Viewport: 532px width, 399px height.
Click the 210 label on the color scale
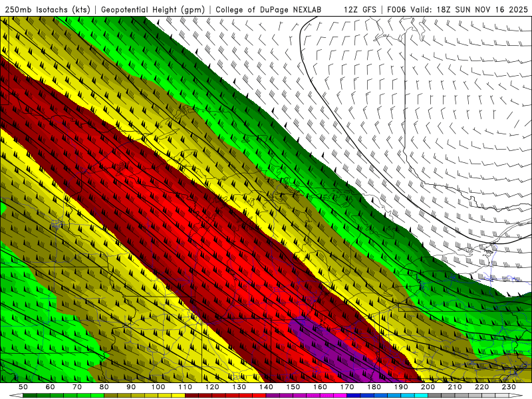click(x=455, y=387)
